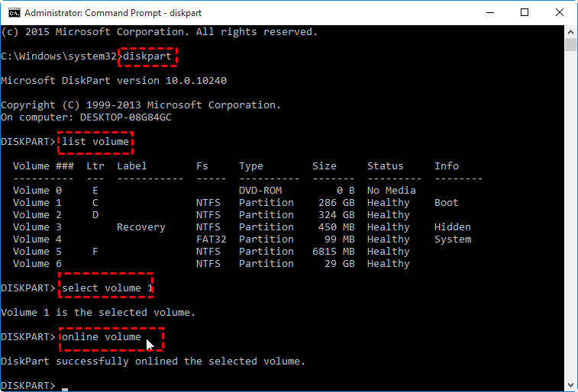Click the 'No Media' status entry
The height and width of the screenshot is (392, 578).
click(x=392, y=191)
